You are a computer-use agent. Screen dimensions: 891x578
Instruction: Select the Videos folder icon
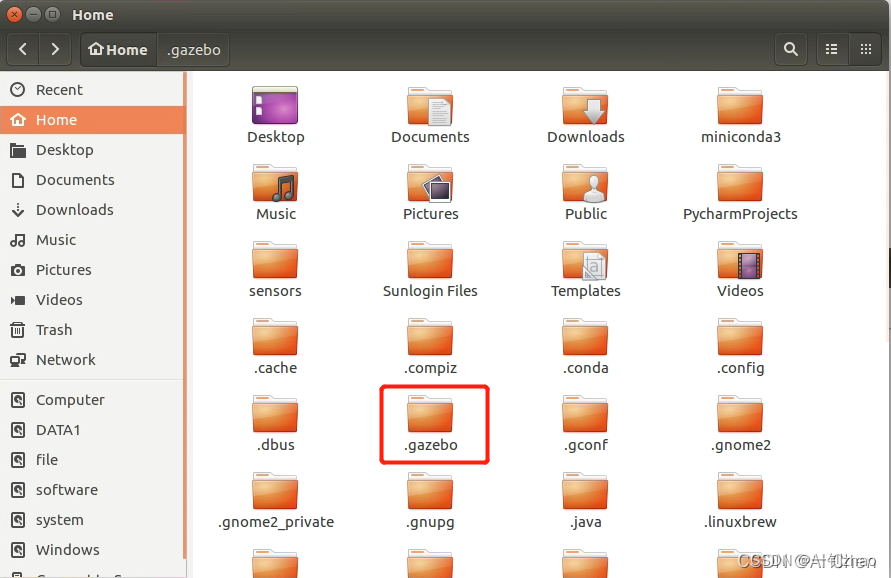740,269
